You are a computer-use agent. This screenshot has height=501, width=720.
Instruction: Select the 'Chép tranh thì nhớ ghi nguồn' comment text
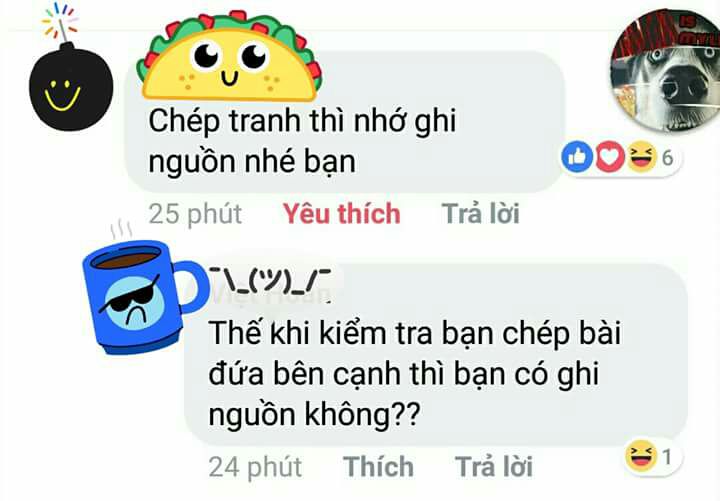click(302, 141)
